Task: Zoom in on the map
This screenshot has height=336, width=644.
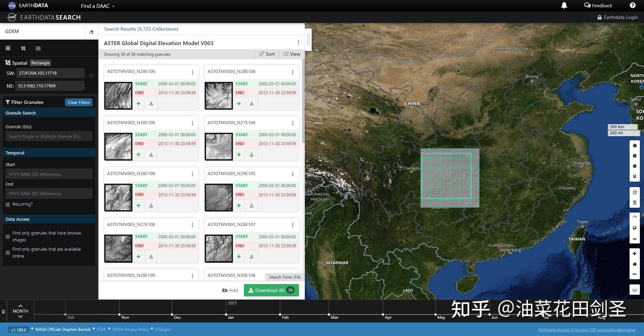Action: click(x=635, y=253)
